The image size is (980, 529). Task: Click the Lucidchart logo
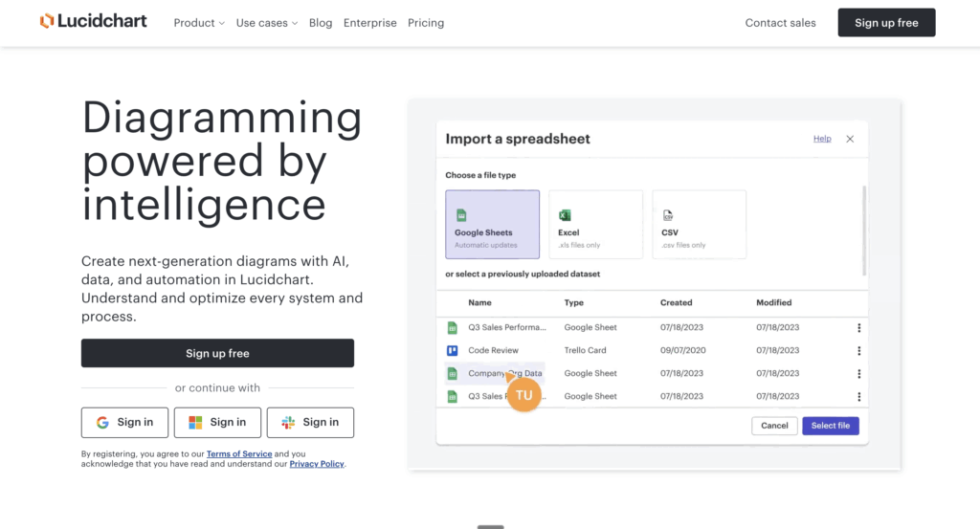[93, 21]
